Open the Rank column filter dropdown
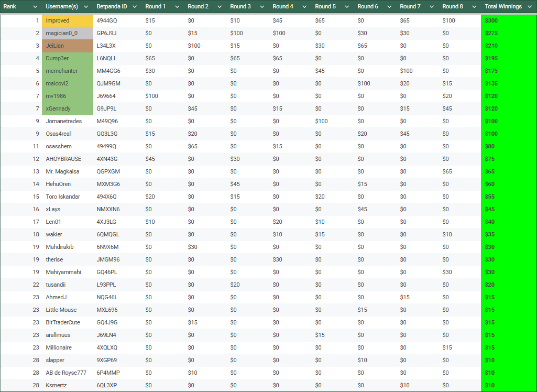The width and height of the screenshot is (537, 392). (35, 7)
